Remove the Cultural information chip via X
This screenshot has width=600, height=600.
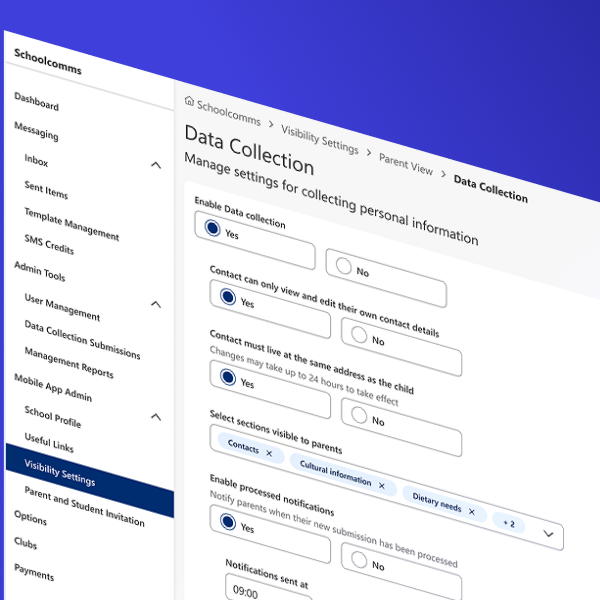(x=381, y=484)
